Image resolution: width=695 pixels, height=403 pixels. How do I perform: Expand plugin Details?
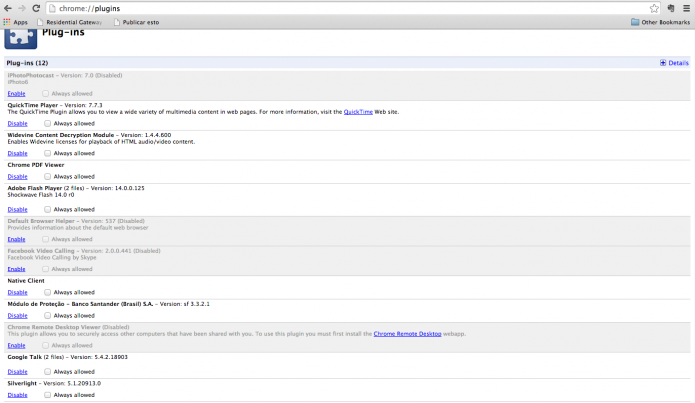[674, 63]
